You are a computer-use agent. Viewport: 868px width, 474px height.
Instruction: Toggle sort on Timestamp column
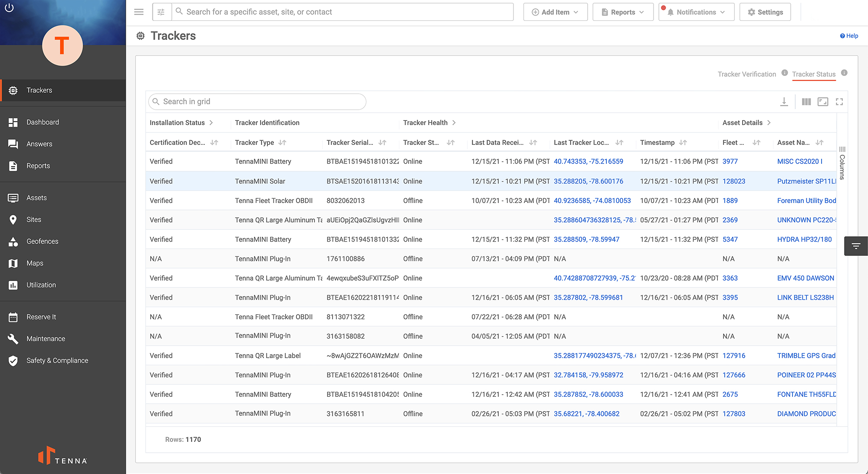tap(683, 142)
